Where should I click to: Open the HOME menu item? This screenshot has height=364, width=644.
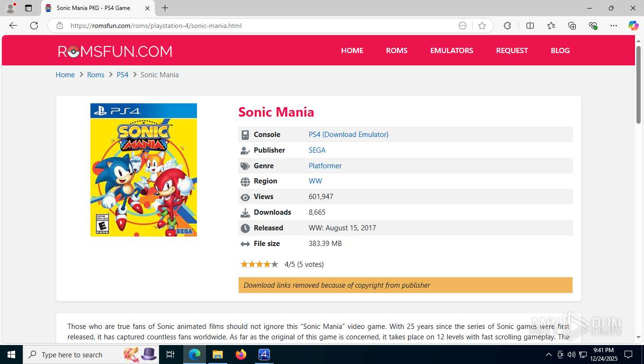[352, 50]
